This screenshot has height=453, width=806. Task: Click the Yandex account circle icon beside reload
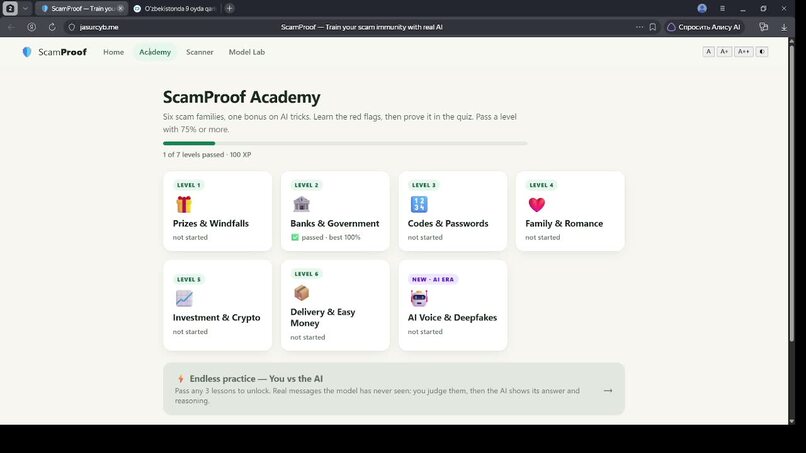click(31, 27)
